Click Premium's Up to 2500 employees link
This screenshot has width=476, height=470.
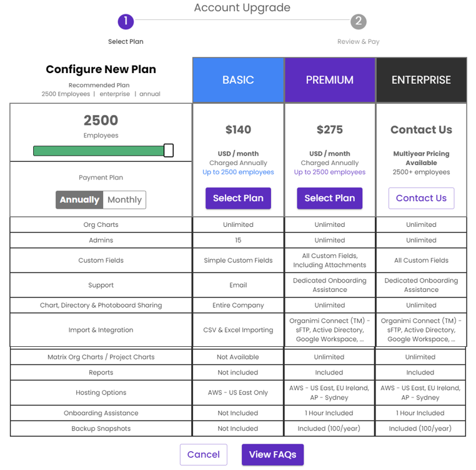[330, 172]
